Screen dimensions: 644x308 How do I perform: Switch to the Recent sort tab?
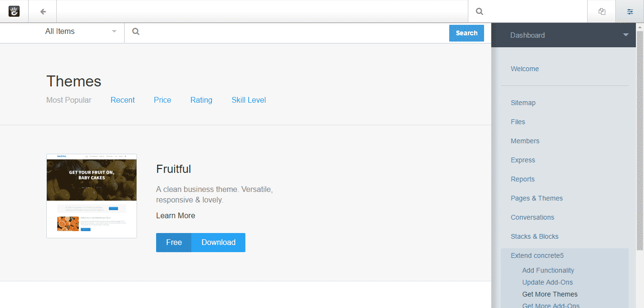pyautogui.click(x=122, y=100)
